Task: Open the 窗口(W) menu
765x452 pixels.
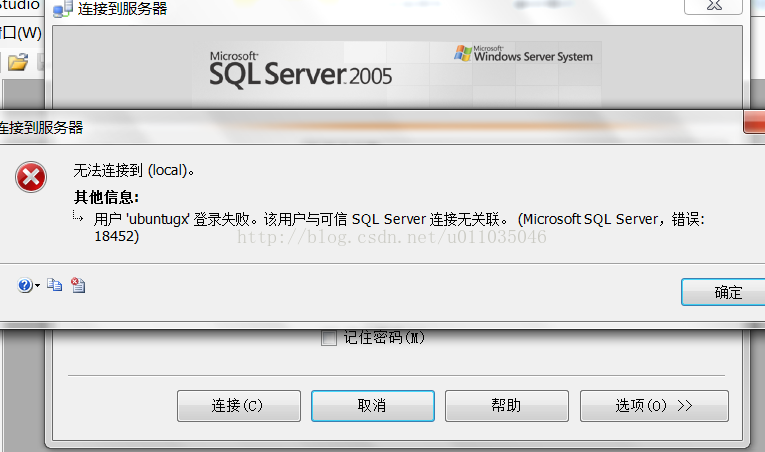Action: pos(21,33)
